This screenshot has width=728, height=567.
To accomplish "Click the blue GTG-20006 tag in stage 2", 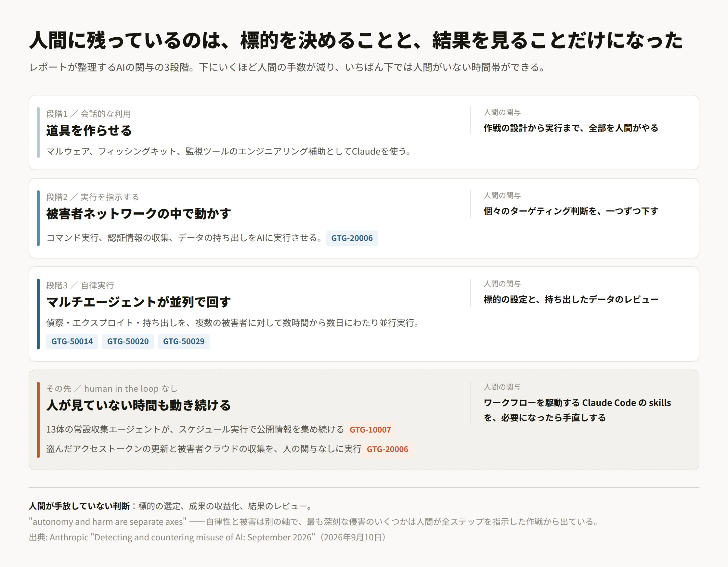I will pyautogui.click(x=352, y=238).
